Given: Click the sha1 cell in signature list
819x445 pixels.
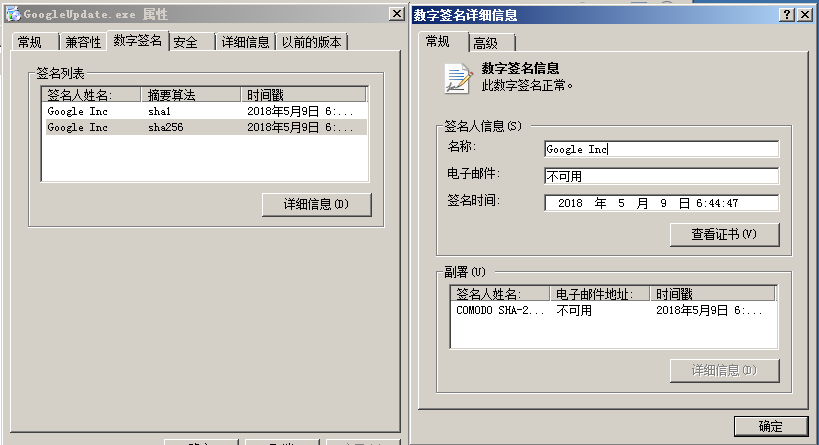Looking at the screenshot, I should pos(159,111).
